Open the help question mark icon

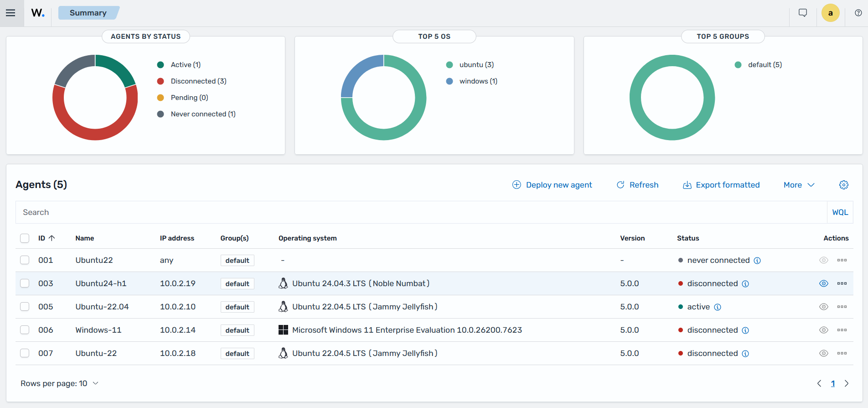coord(858,13)
